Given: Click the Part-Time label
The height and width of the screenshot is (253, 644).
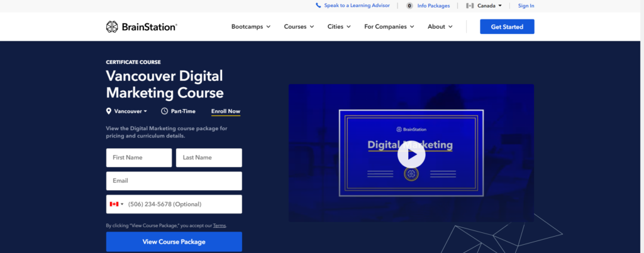Looking at the screenshot, I should (x=183, y=111).
